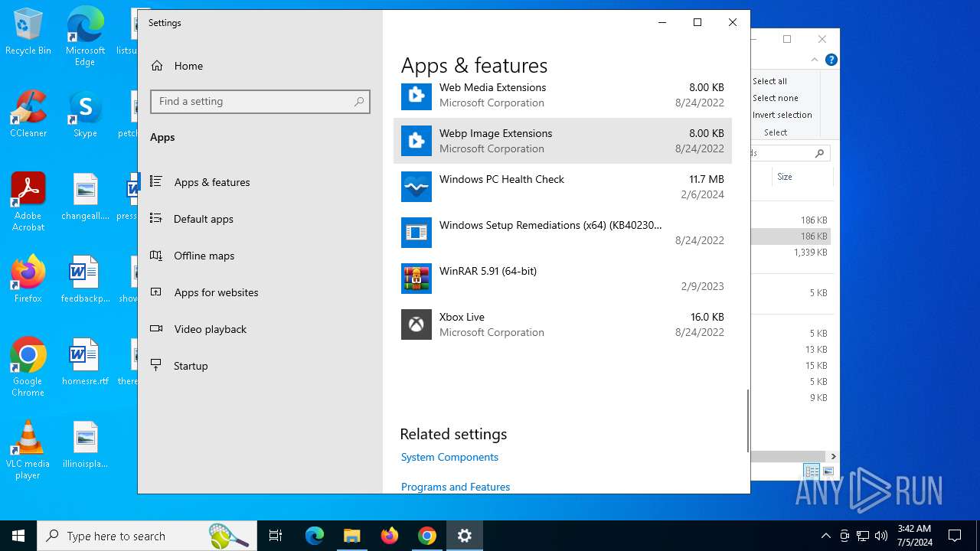
Task: Open the homesre.rtf desktop file
Action: 85,362
